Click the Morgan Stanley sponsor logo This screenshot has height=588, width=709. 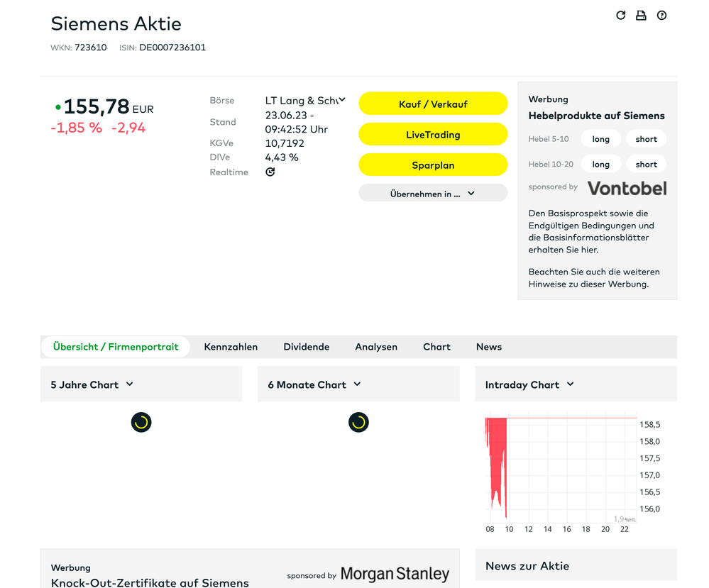coord(395,574)
